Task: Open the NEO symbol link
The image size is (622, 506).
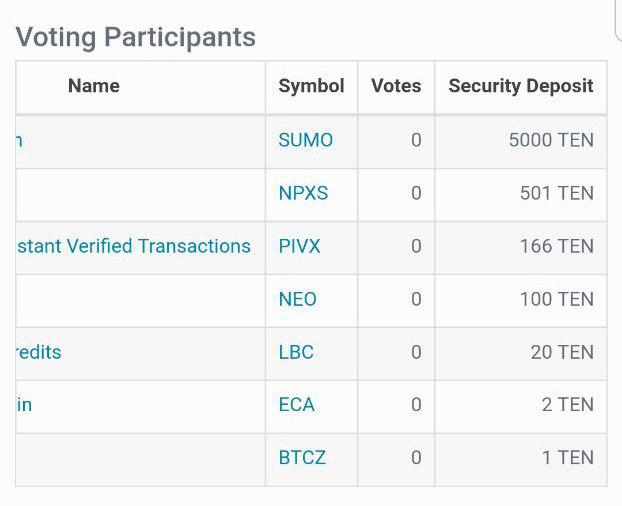Action: [x=298, y=299]
